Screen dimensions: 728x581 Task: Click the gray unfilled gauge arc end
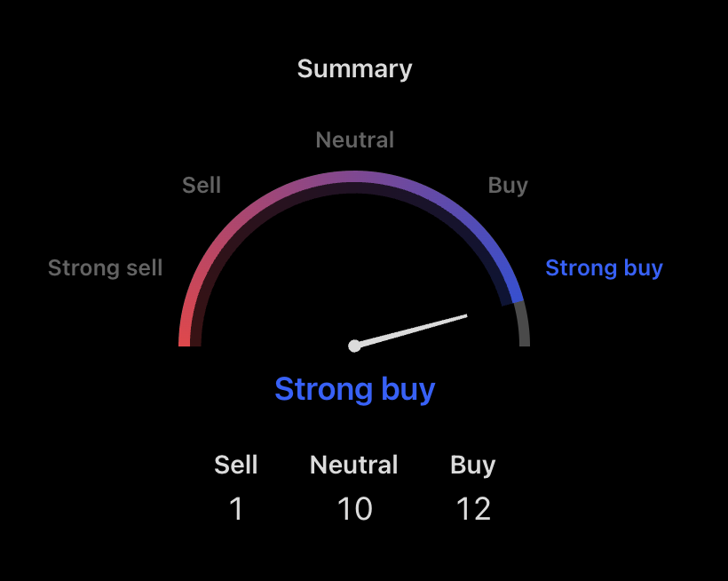tap(522, 323)
